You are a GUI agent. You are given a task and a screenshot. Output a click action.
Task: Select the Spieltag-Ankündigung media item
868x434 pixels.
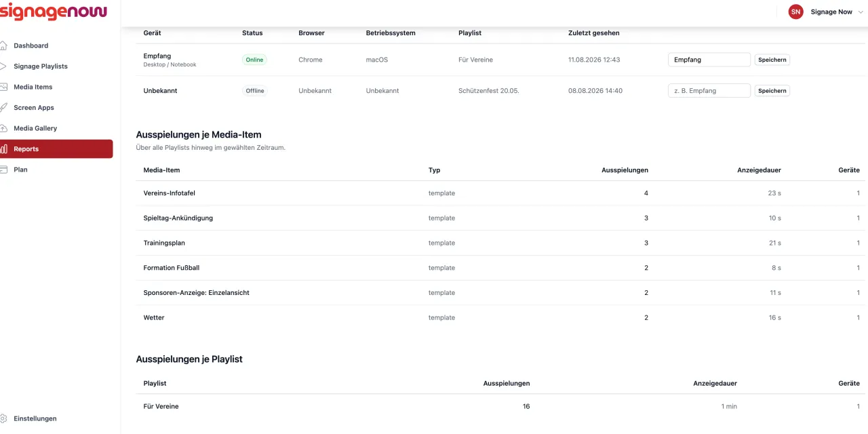[x=178, y=218]
